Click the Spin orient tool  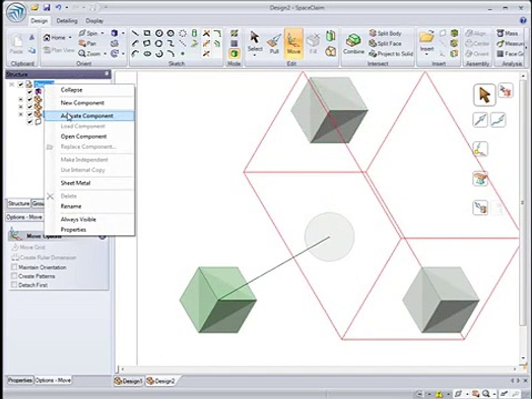(x=88, y=33)
